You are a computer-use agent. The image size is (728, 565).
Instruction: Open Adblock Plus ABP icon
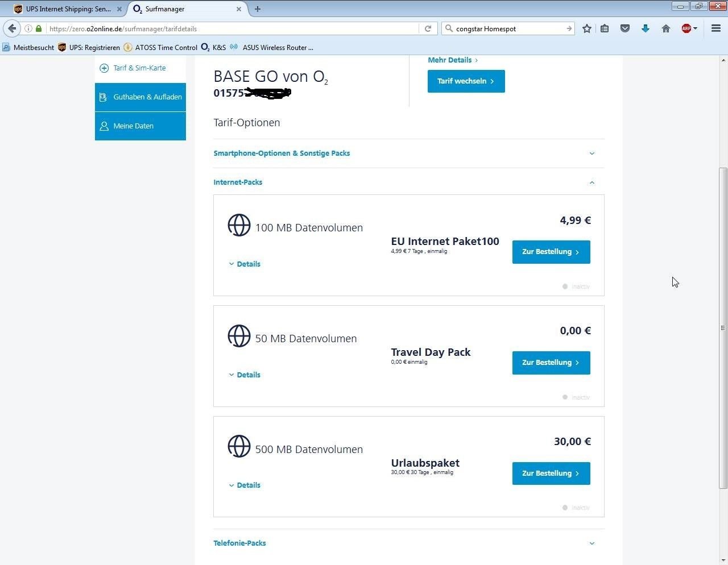pyautogui.click(x=686, y=28)
